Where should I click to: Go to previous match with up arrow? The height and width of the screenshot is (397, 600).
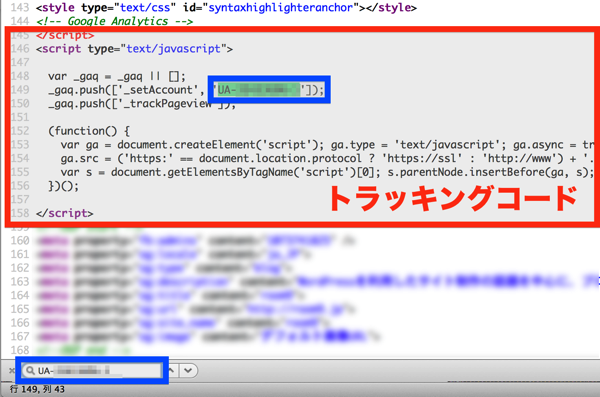coord(172,370)
